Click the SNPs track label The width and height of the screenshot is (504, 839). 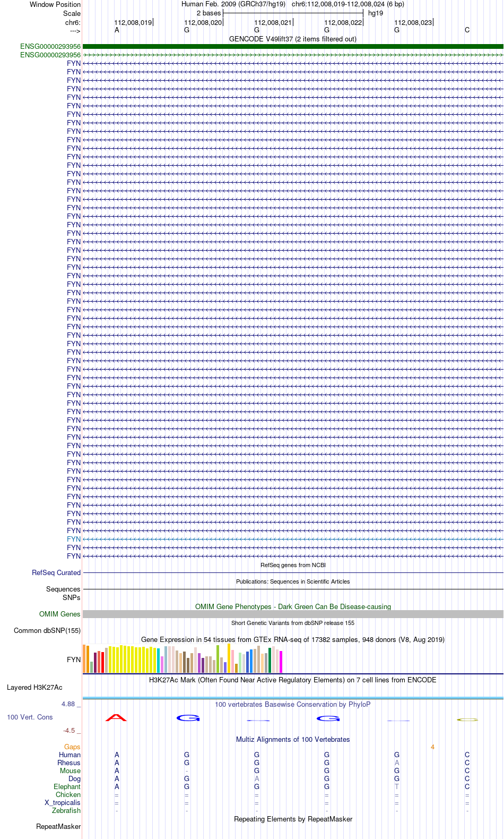[x=72, y=598]
